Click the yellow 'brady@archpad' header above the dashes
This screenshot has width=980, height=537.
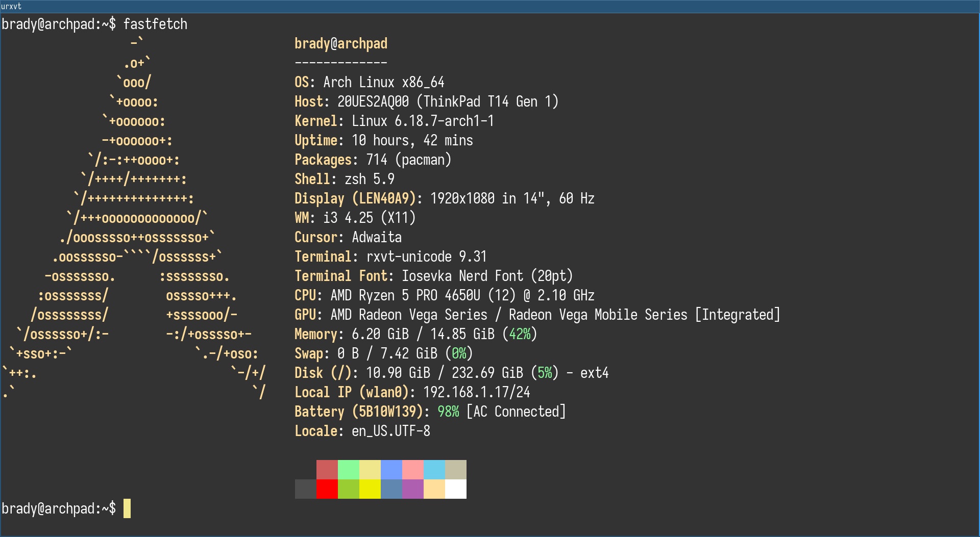341,43
